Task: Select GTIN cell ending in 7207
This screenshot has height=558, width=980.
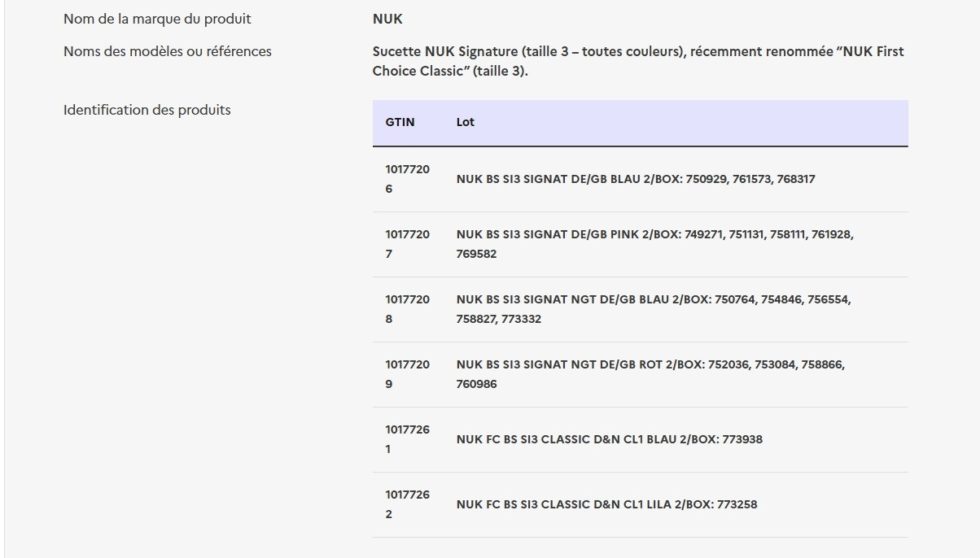Action: (x=407, y=244)
